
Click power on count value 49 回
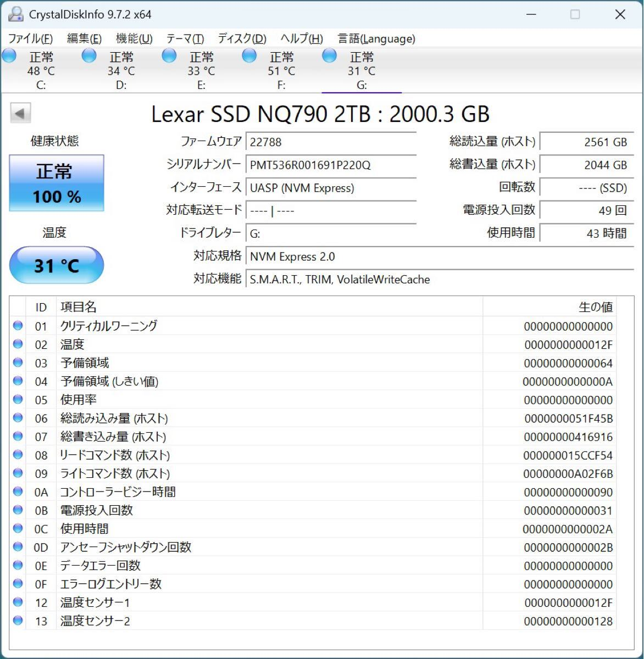point(587,210)
